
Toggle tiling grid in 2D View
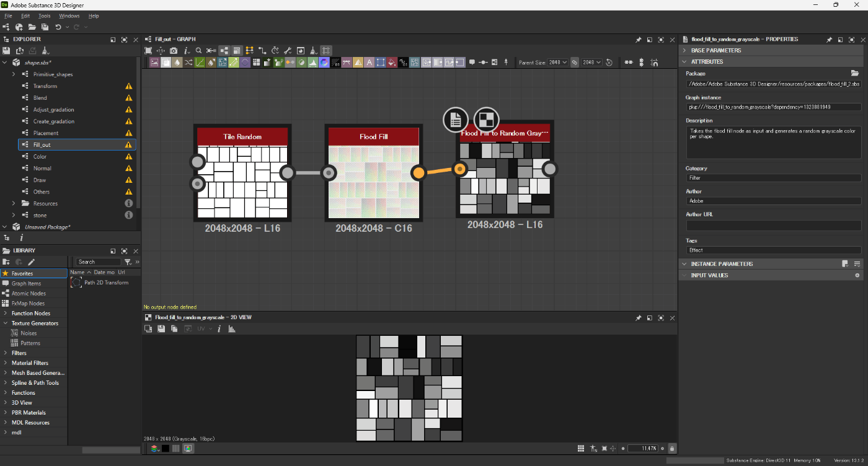tap(581, 448)
